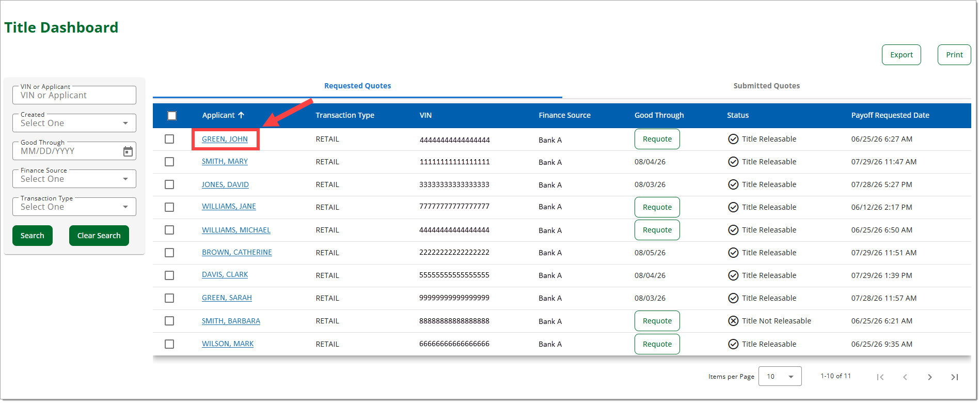Screen dimensions: 980x403
Task: Click the Clear Search button
Action: 99,236
